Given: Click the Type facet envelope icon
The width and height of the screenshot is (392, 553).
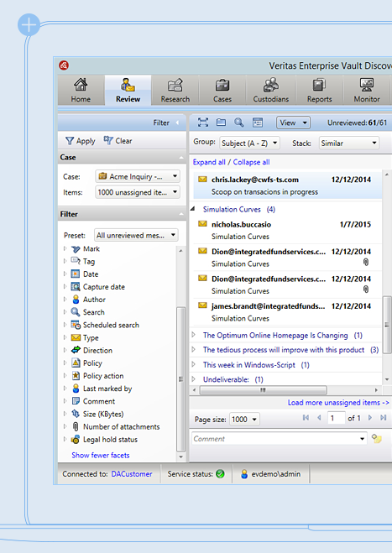Looking at the screenshot, I should point(76,337).
